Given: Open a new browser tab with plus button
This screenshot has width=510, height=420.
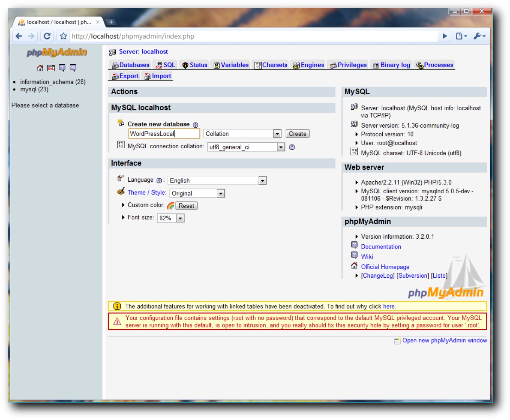Looking at the screenshot, I should 111,22.
